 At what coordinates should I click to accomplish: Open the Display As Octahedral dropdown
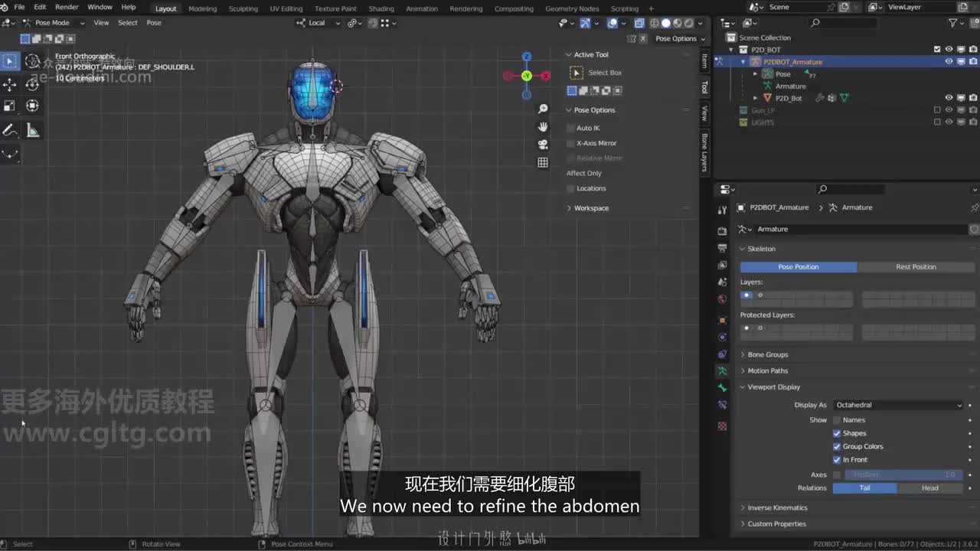tap(898, 405)
